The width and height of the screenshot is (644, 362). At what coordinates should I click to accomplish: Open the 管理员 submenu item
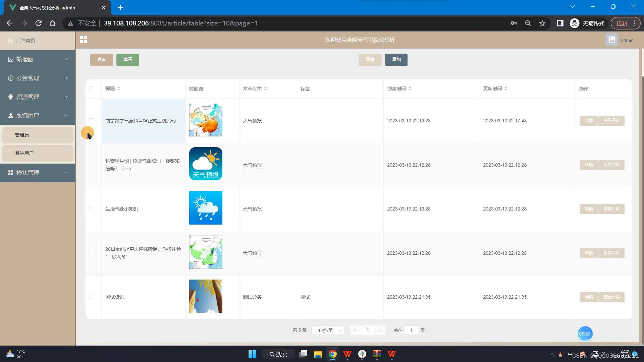click(38, 135)
